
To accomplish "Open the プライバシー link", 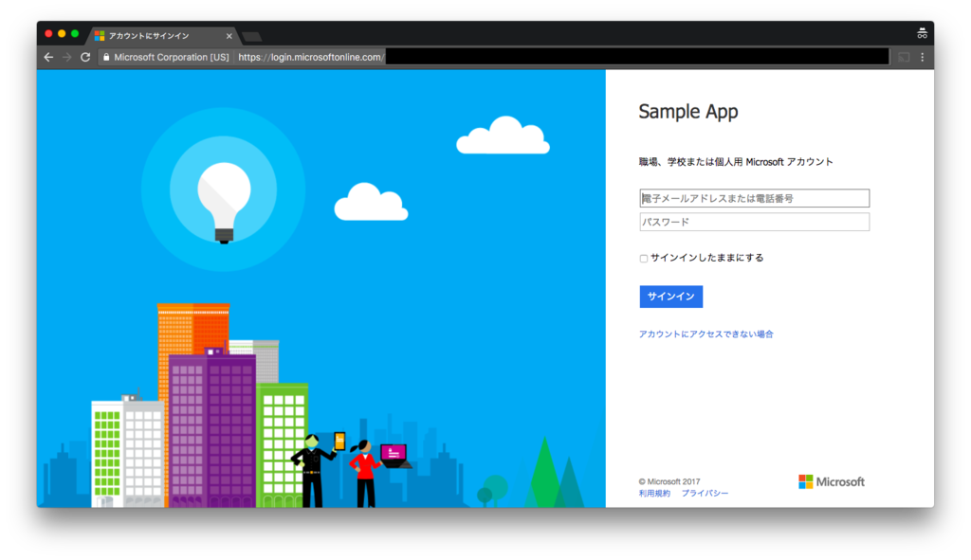I will click(x=705, y=493).
